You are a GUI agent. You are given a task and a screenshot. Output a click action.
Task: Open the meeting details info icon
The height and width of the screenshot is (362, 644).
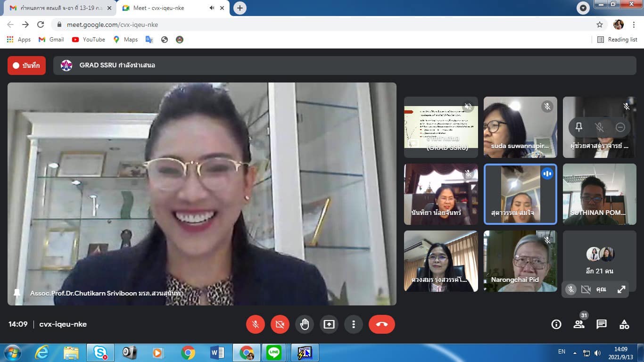coord(556,324)
